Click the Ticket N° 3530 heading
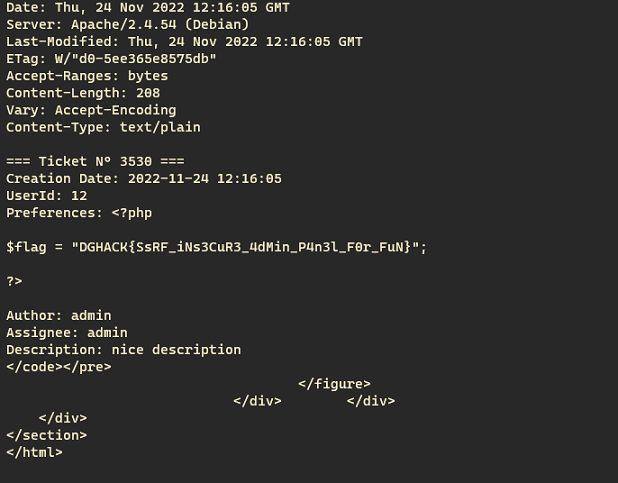 click(95, 162)
